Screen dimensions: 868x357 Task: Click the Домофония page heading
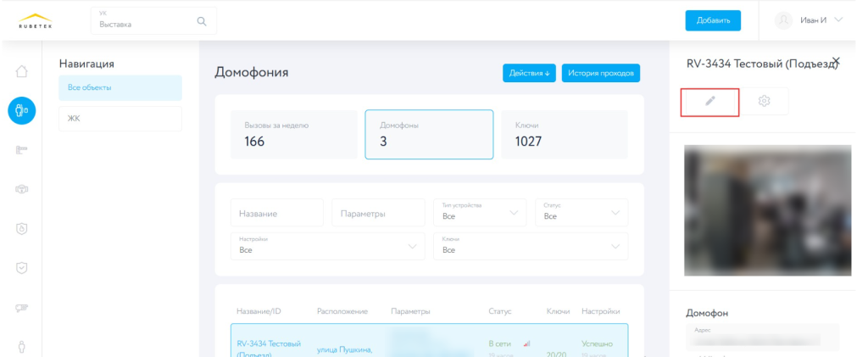coord(251,73)
